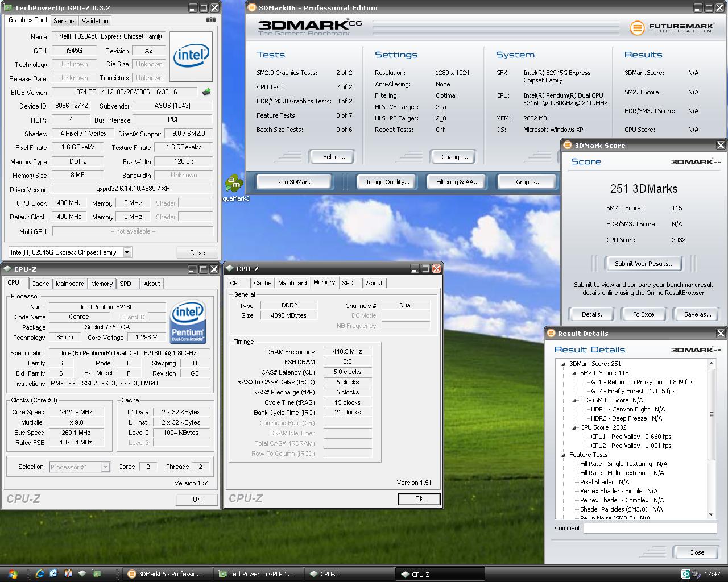The width and height of the screenshot is (728, 582).
Task: Click the 251 3DMarks score text
Action: tap(644, 189)
